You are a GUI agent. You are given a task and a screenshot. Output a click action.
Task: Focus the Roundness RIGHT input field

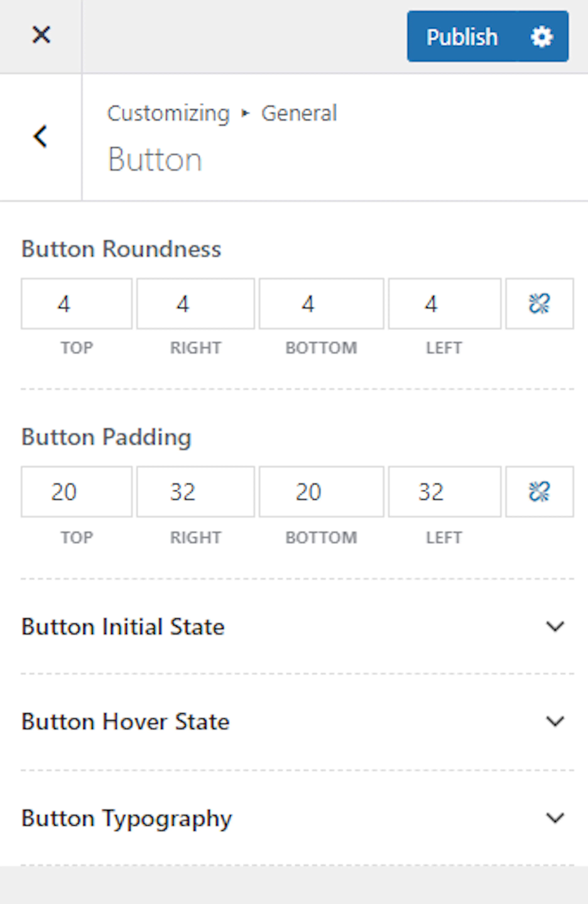click(196, 303)
